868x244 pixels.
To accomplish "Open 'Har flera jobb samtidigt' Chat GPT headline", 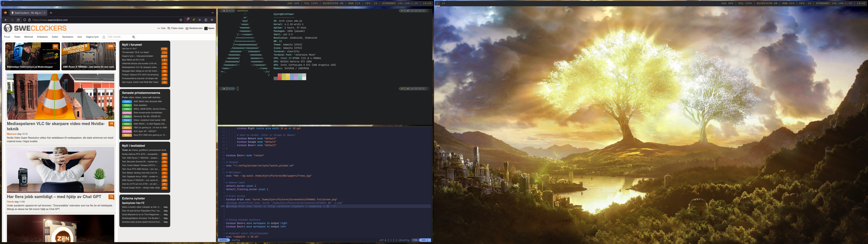I will pos(54,197).
